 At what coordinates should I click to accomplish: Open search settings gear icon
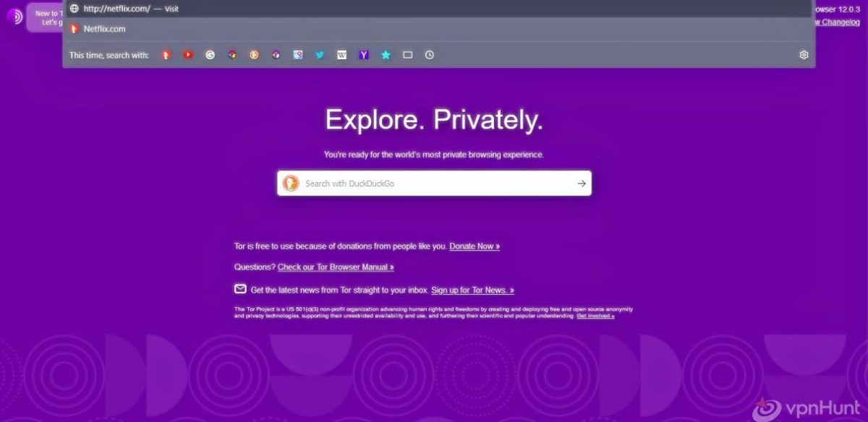(x=804, y=55)
